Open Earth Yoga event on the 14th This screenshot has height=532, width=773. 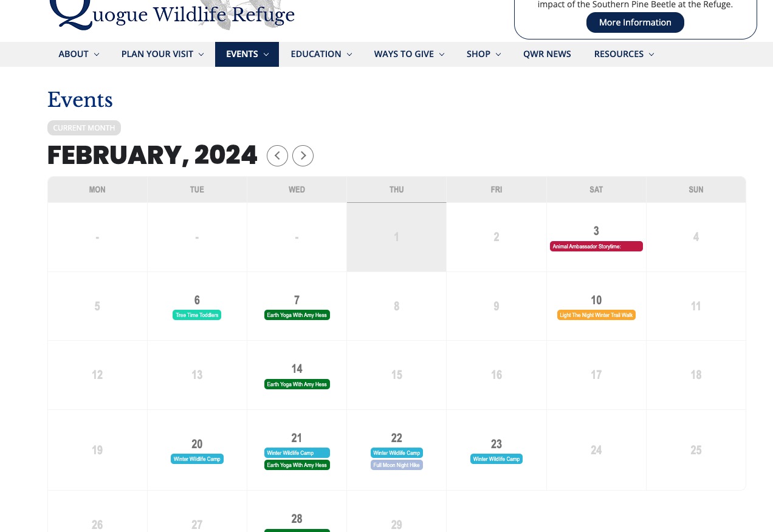[x=297, y=384]
